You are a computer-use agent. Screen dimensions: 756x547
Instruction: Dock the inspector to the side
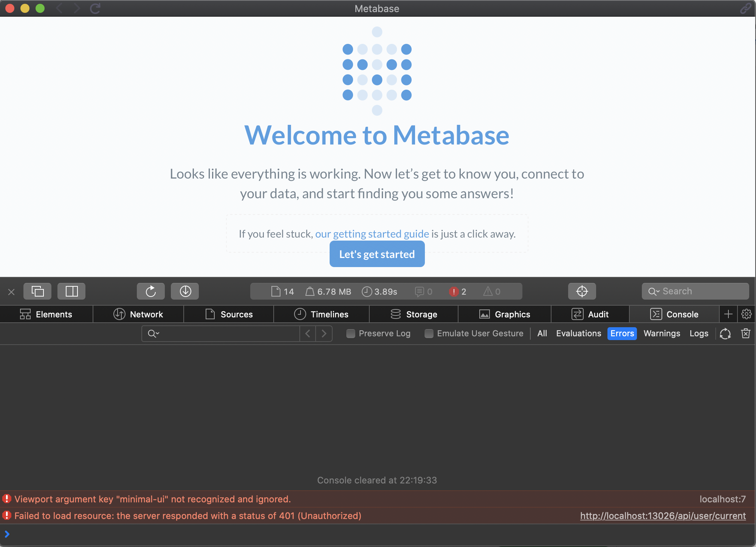(x=71, y=291)
